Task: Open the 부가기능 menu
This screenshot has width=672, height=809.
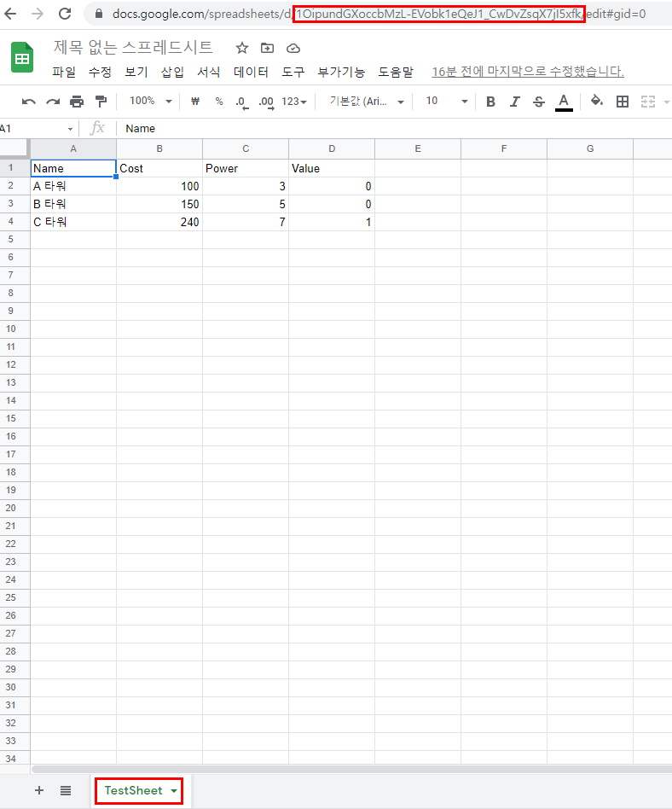Action: tap(341, 72)
